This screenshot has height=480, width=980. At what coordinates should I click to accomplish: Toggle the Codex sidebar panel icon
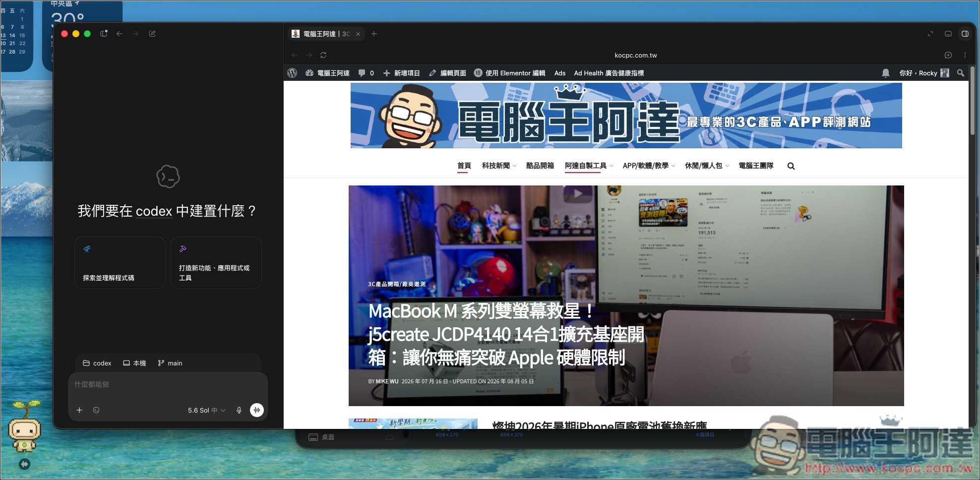[104, 34]
